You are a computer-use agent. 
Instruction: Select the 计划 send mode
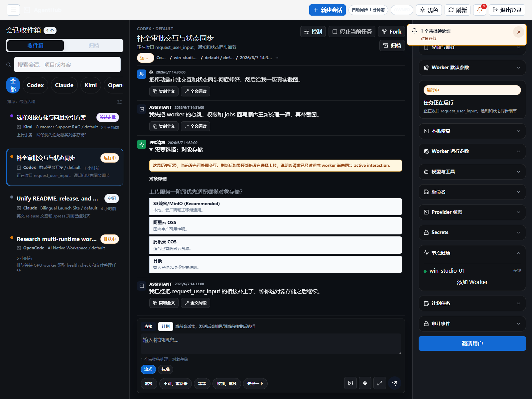(x=166, y=327)
